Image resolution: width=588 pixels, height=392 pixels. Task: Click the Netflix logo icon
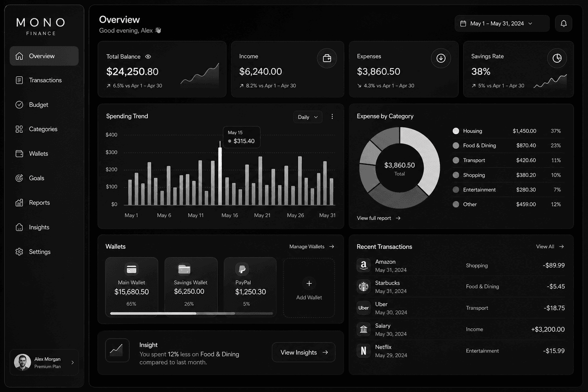pyautogui.click(x=363, y=351)
